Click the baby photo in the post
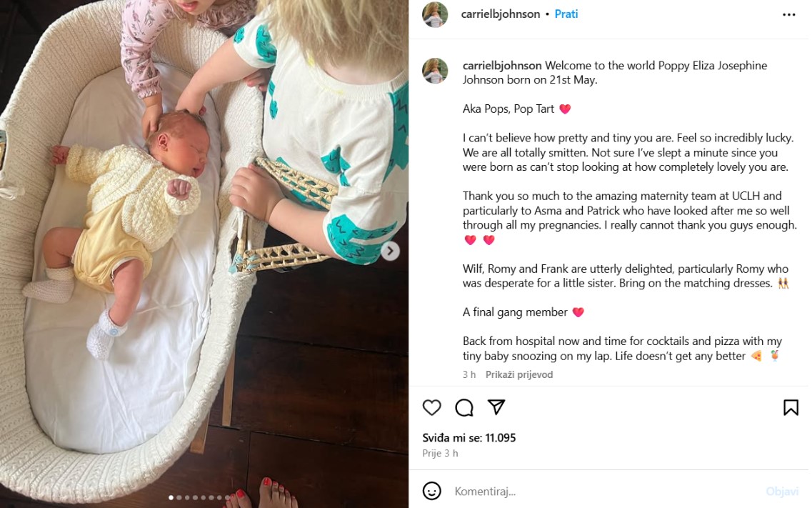This screenshot has height=508, width=812. (x=204, y=254)
